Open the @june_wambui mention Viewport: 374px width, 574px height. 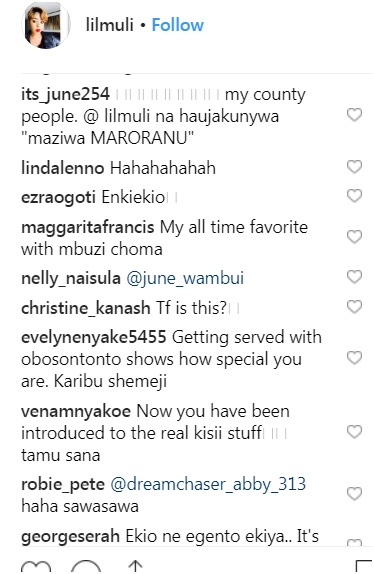(185, 278)
